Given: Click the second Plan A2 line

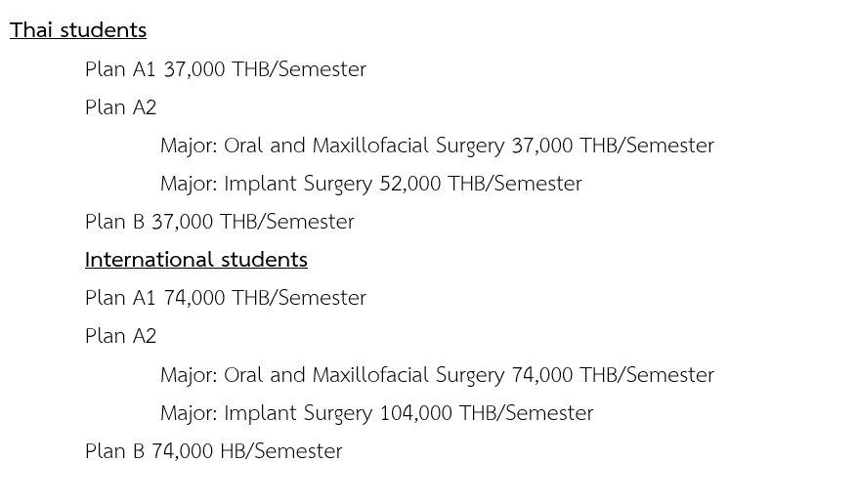Looking at the screenshot, I should (x=121, y=336).
